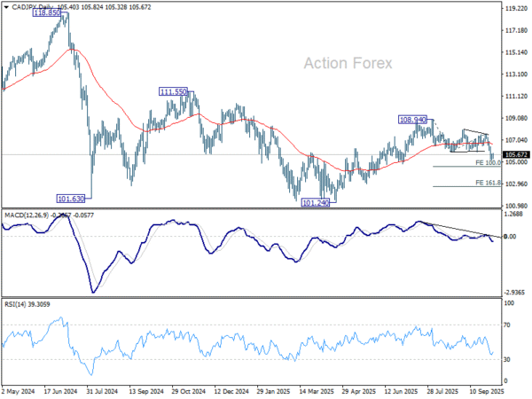This screenshot has width=532, height=399.
Task: Select the 111.550 high price label
Action: pos(174,91)
